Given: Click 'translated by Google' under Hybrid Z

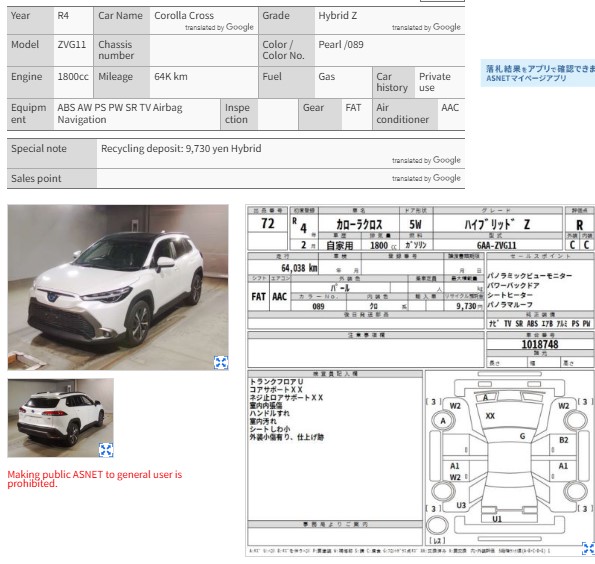Looking at the screenshot, I should (x=426, y=27).
